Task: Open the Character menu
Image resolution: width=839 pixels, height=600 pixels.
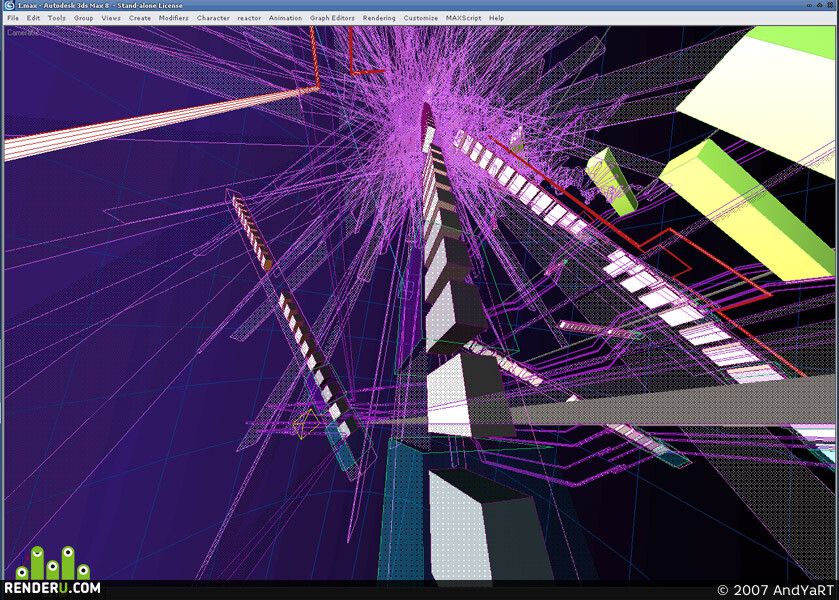Action: coord(213,18)
